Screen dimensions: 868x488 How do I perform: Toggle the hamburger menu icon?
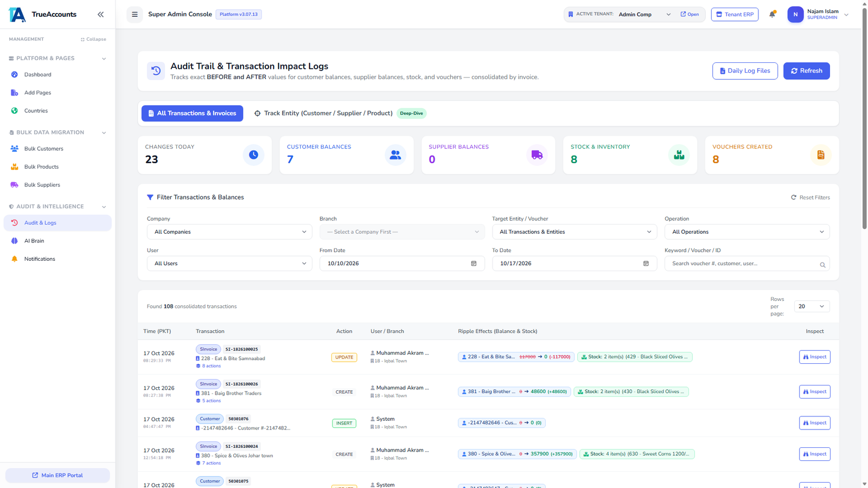(x=135, y=15)
